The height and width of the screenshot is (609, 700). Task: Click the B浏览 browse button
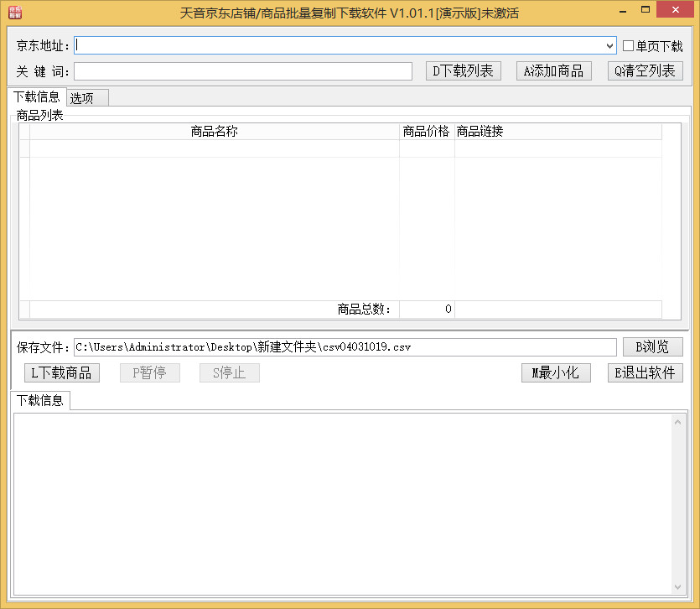[x=653, y=346]
